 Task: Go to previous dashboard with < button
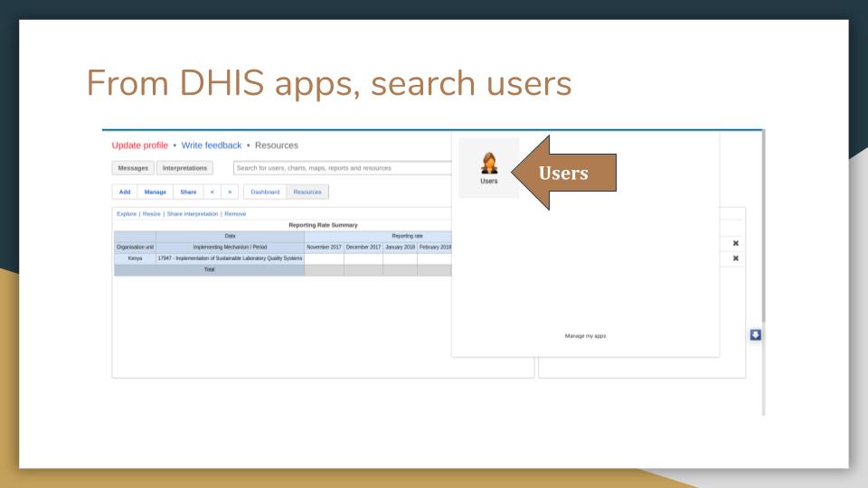[x=212, y=192]
